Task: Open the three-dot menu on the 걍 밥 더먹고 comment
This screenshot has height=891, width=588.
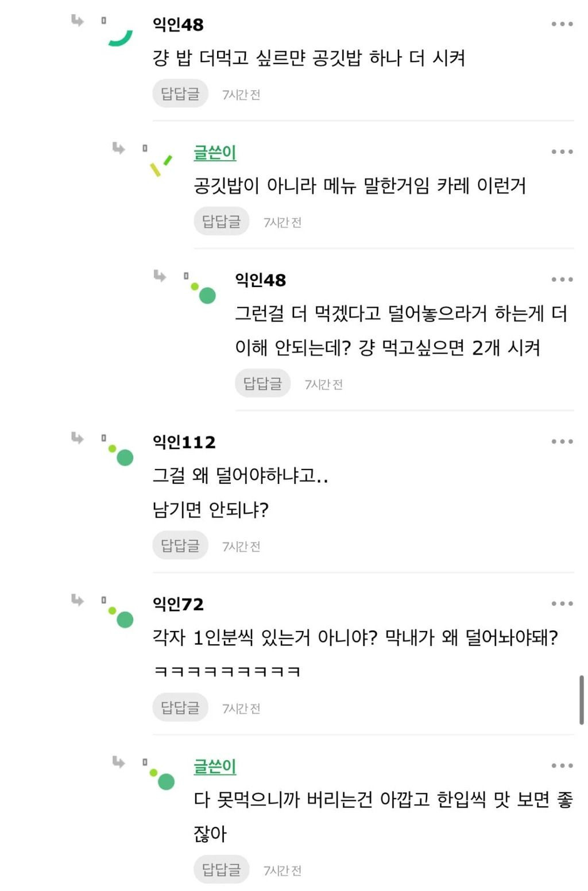Action: click(x=562, y=24)
